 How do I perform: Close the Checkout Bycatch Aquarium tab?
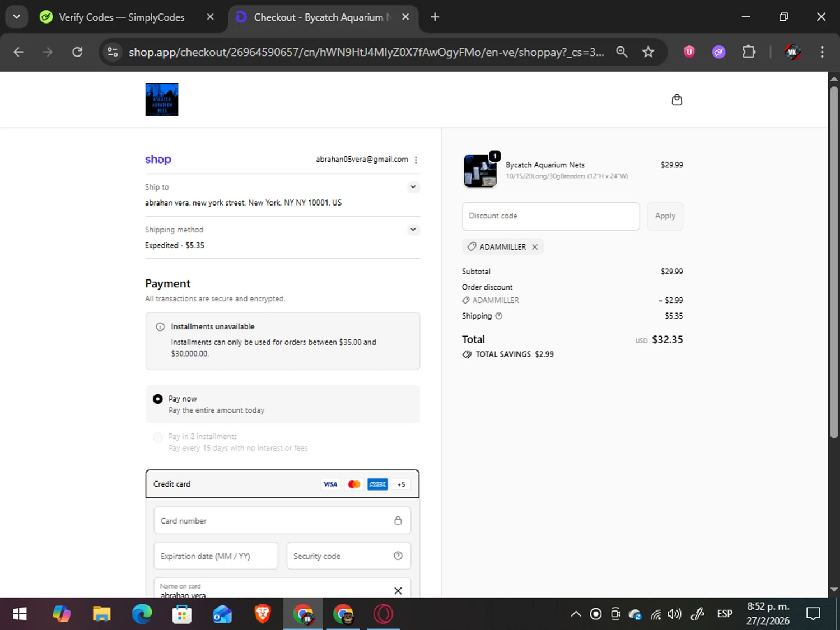coord(405,17)
